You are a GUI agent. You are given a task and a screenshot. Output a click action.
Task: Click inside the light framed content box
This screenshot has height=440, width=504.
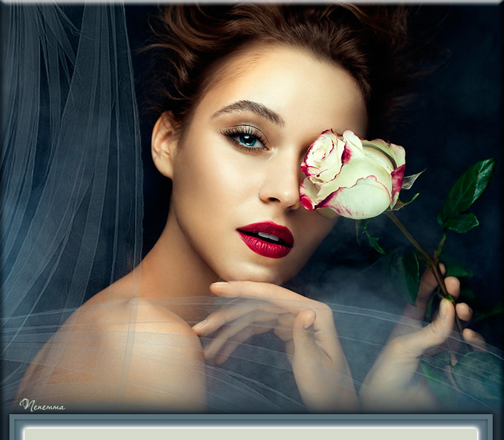251,433
